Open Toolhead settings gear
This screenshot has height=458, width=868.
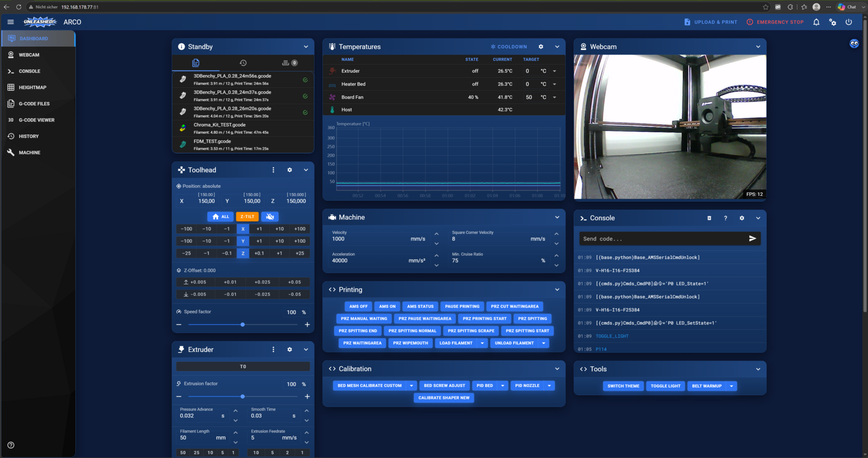290,170
